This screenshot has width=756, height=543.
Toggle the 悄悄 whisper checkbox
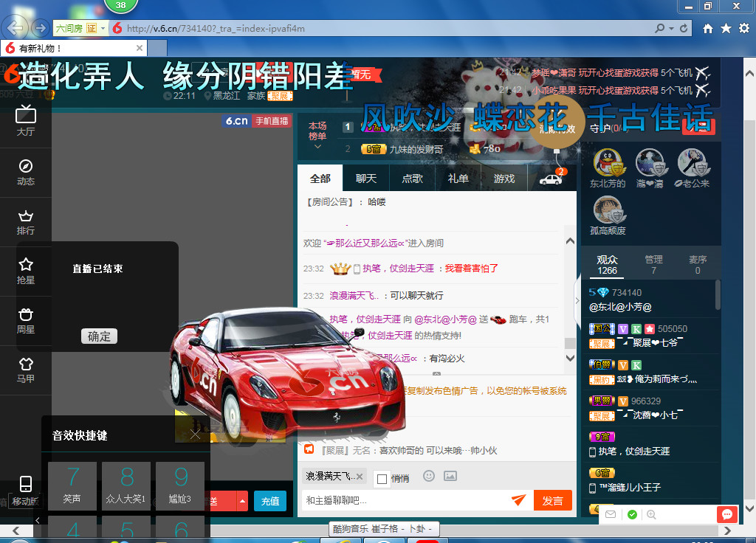[x=382, y=479]
